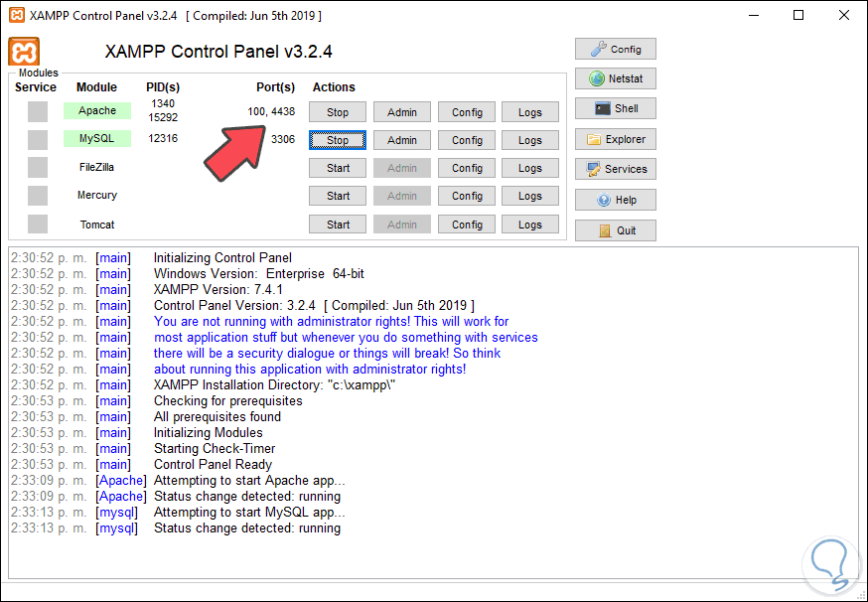Toggle the Mercury service checkbox
Screen dimensions: 868x602
pos(38,196)
